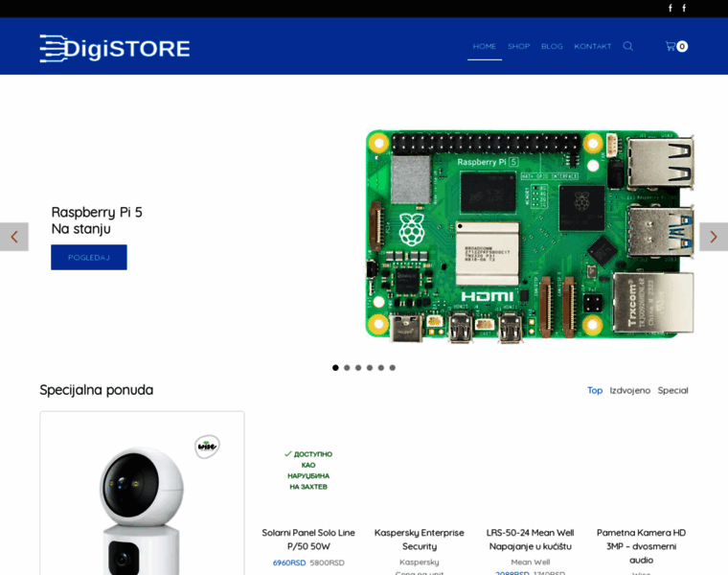Go to previous slide with left arrow
The width and height of the screenshot is (728, 575).
click(x=14, y=237)
